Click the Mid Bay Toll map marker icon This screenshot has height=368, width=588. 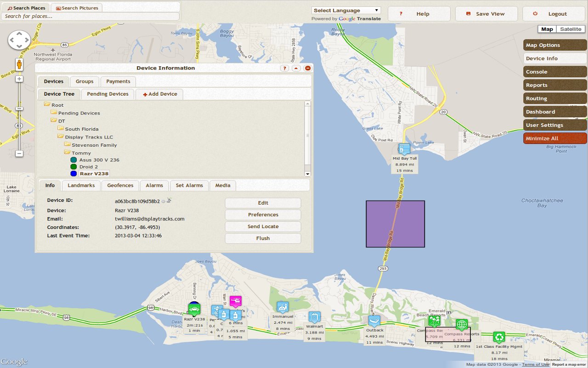click(x=404, y=149)
